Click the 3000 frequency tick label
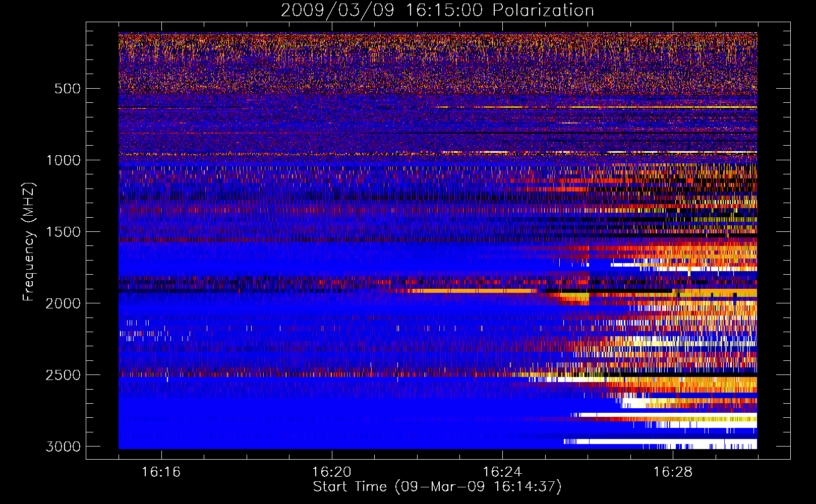 click(63, 447)
